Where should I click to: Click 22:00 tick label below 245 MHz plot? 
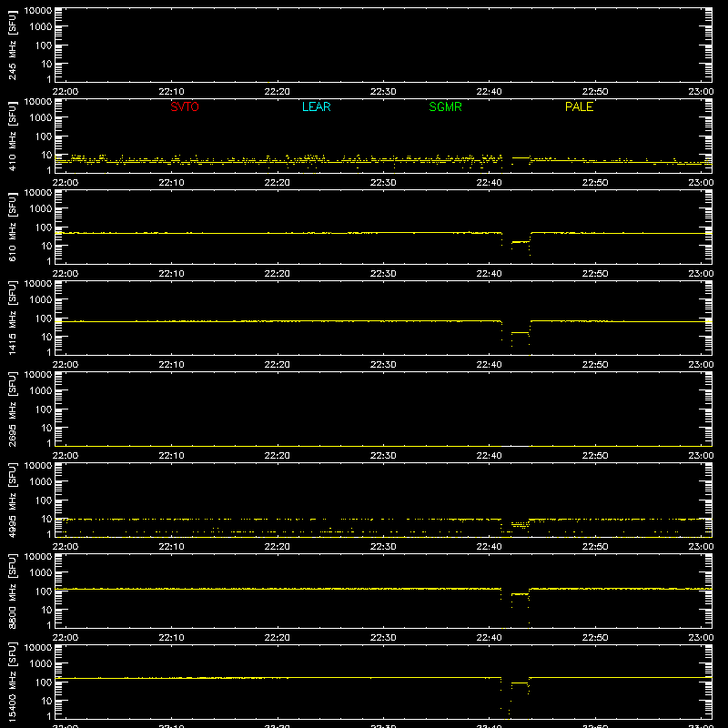coord(66,92)
